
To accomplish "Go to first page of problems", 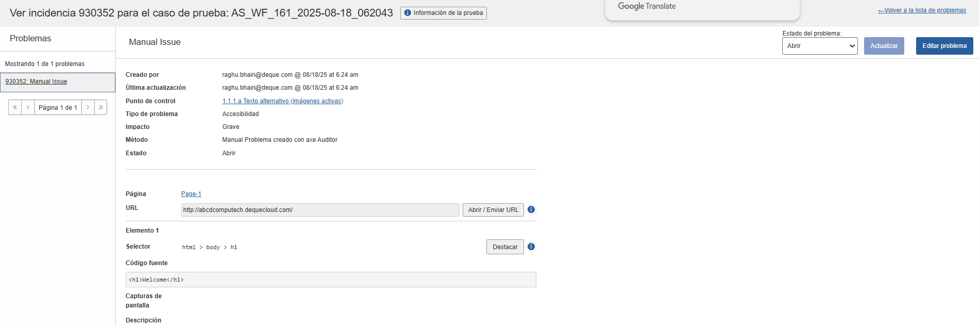I will 15,107.
